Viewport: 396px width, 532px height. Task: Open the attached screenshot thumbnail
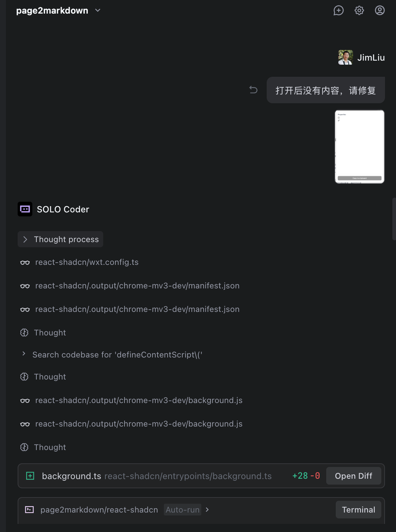359,146
